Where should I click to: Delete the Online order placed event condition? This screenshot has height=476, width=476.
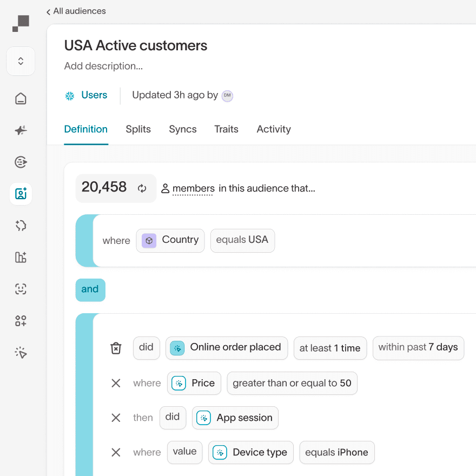click(x=116, y=348)
